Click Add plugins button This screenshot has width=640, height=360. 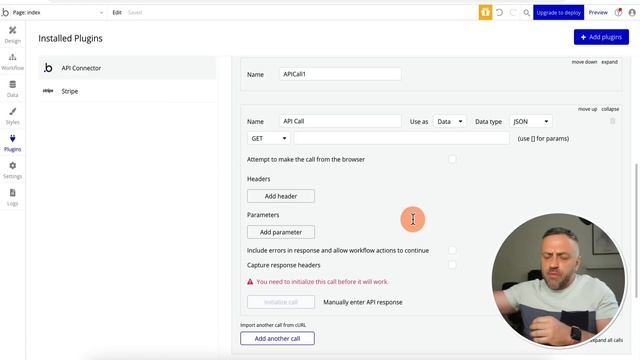pyautogui.click(x=601, y=37)
